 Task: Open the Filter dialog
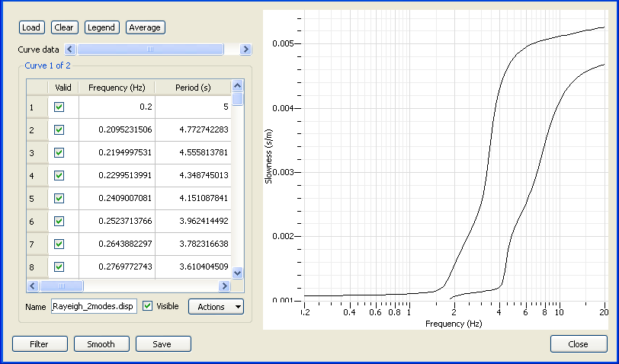coord(40,344)
